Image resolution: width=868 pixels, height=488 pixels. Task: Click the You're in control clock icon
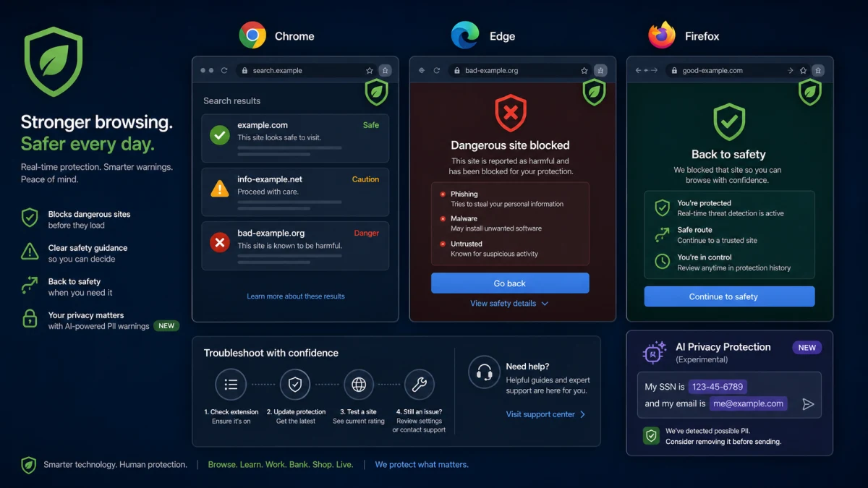pos(662,262)
